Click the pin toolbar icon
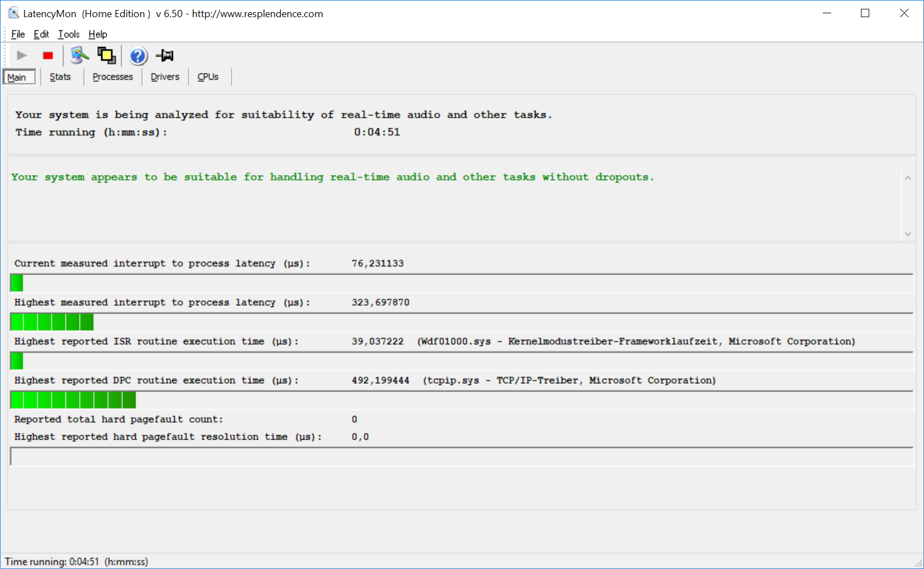Image resolution: width=924 pixels, height=569 pixels. 165,55
